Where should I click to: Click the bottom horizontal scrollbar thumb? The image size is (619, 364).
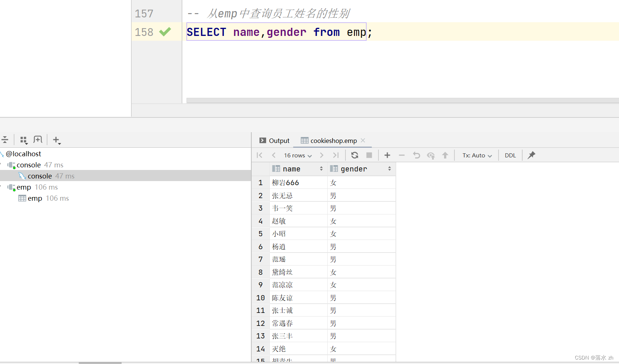(x=100, y=363)
